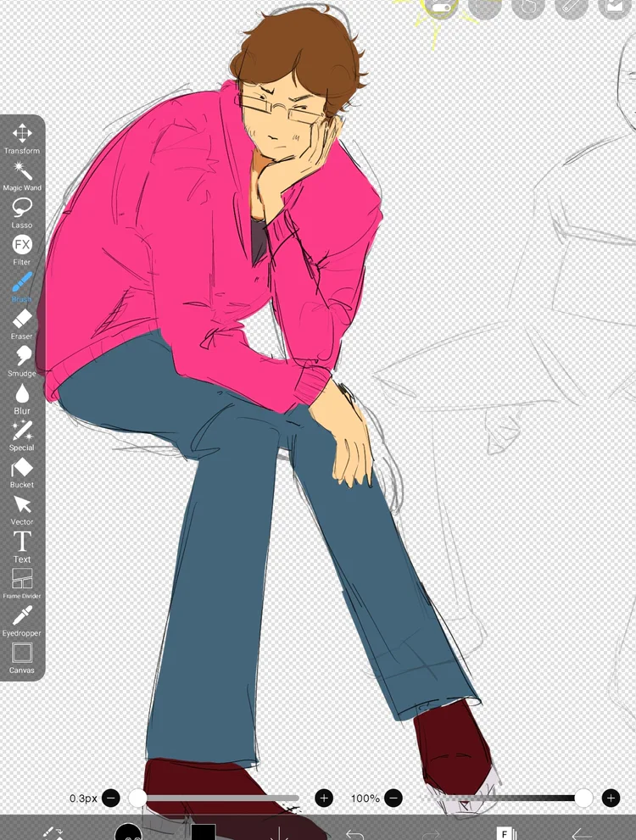This screenshot has width=636, height=840.
Task: Select the Lasso tool
Action: pyautogui.click(x=22, y=213)
